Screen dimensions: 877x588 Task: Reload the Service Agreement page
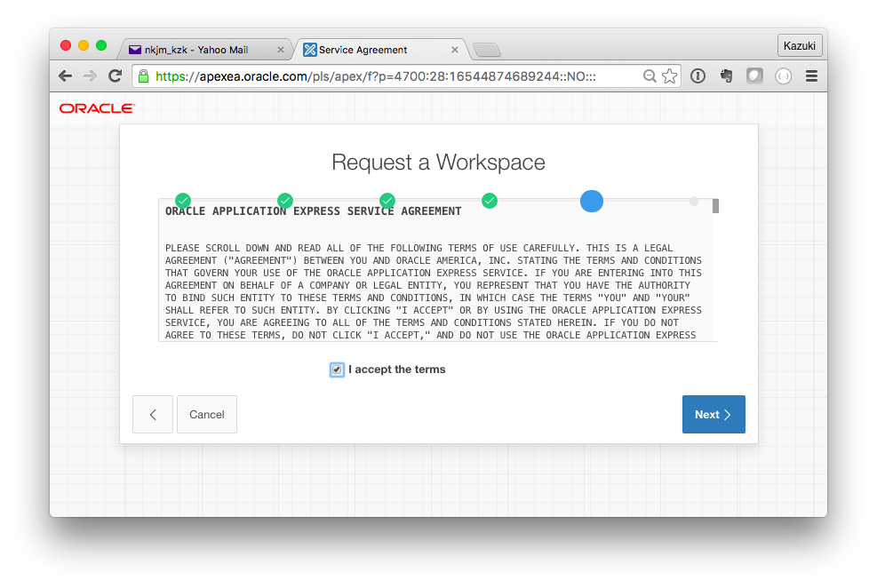coord(116,76)
